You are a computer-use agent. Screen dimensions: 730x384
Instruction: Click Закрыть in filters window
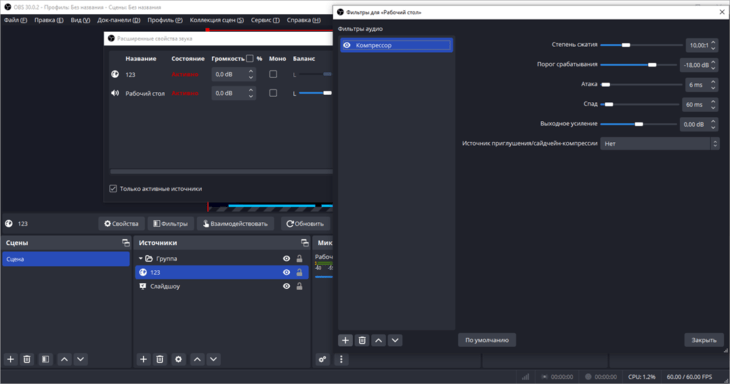[x=704, y=340]
